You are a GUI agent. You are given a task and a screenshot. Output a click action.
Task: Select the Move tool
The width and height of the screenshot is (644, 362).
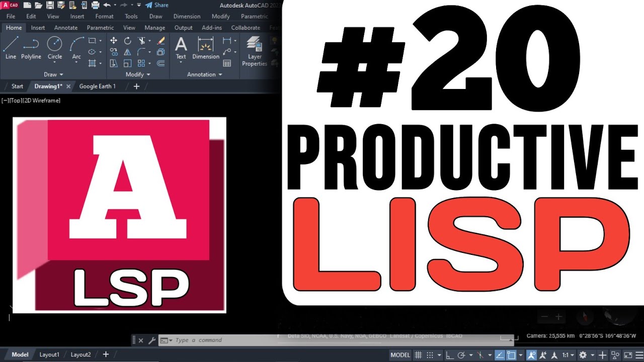[x=114, y=40]
